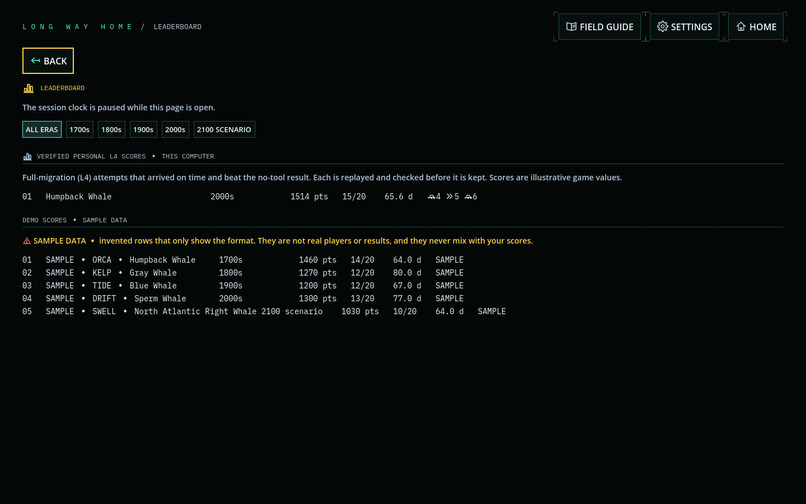Click the house icon in Home
The width and height of the screenshot is (806, 504).
741,27
